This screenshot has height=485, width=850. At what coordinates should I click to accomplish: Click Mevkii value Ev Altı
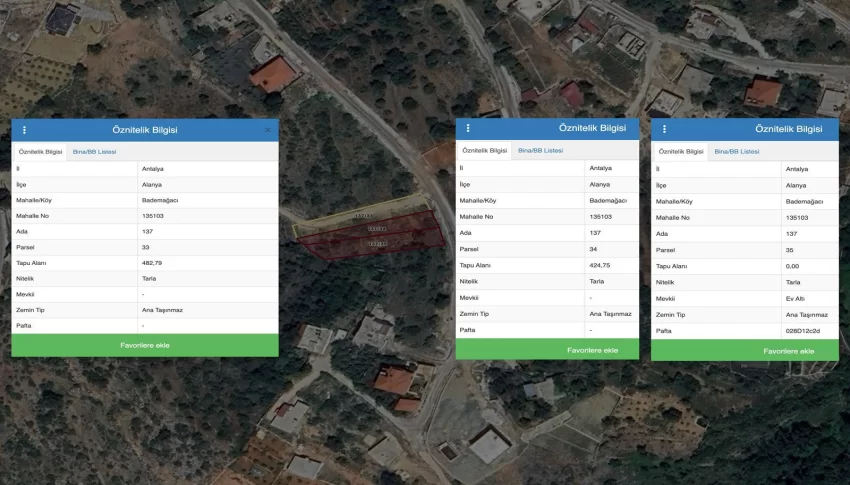(x=796, y=298)
